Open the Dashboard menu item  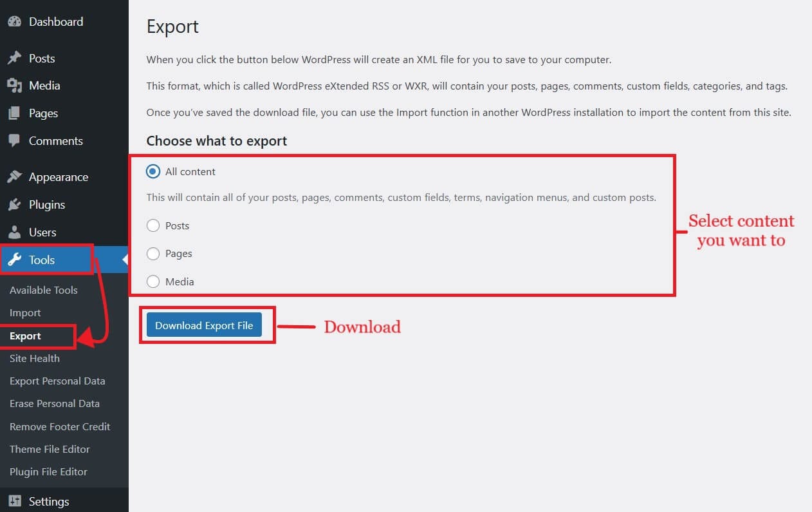point(56,21)
